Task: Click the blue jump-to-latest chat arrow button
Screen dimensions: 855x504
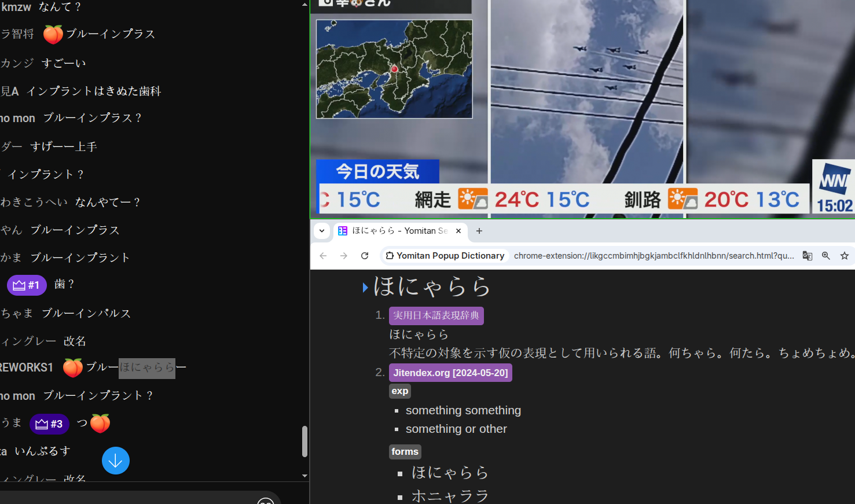Action: [x=116, y=461]
